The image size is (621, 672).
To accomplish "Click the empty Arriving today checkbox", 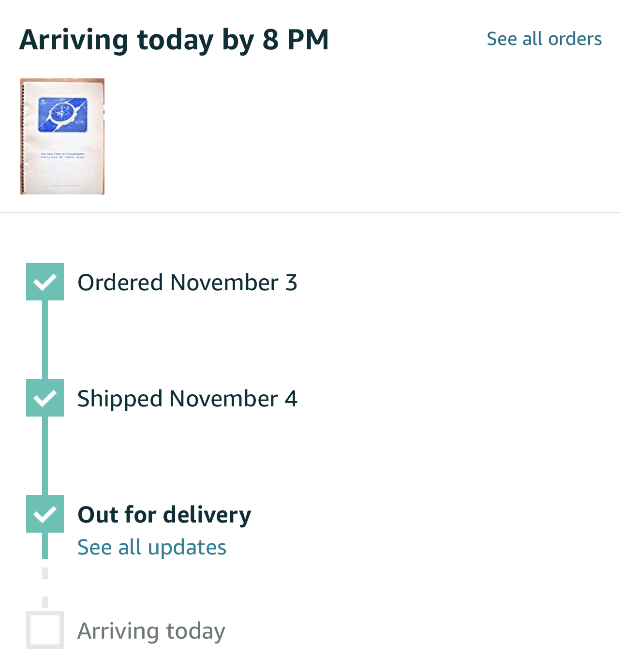I will (45, 630).
